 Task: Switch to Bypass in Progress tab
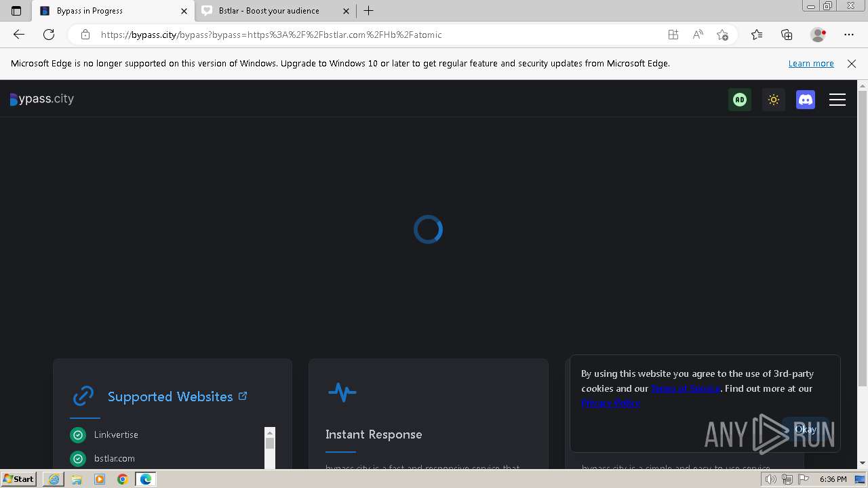pos(114,11)
